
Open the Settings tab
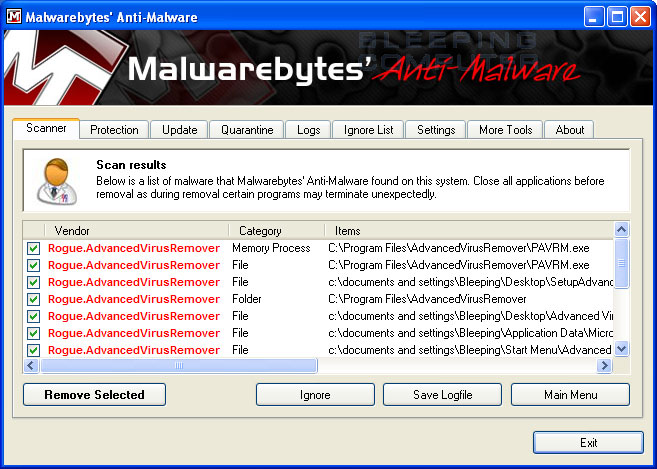pos(436,130)
